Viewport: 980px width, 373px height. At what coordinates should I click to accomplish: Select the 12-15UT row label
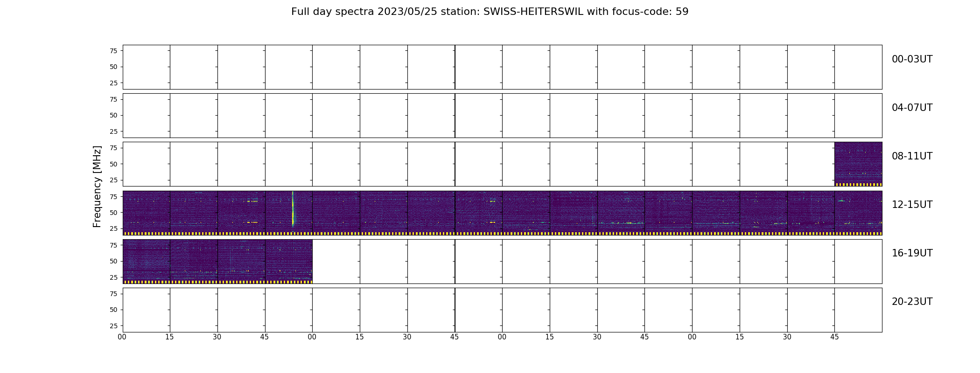point(912,205)
